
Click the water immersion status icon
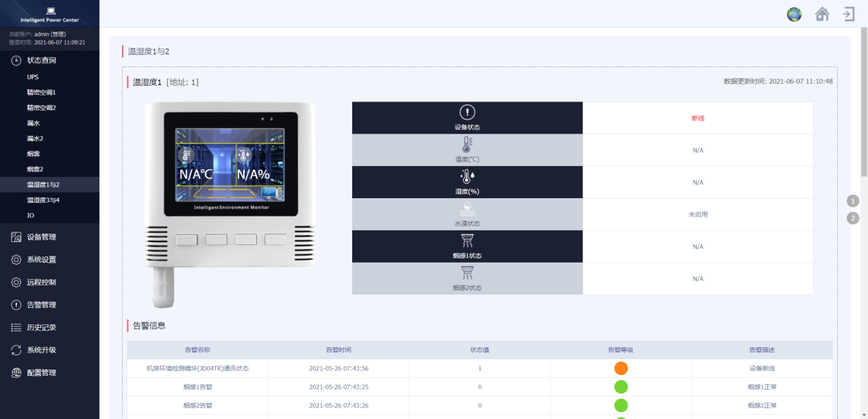tap(467, 209)
